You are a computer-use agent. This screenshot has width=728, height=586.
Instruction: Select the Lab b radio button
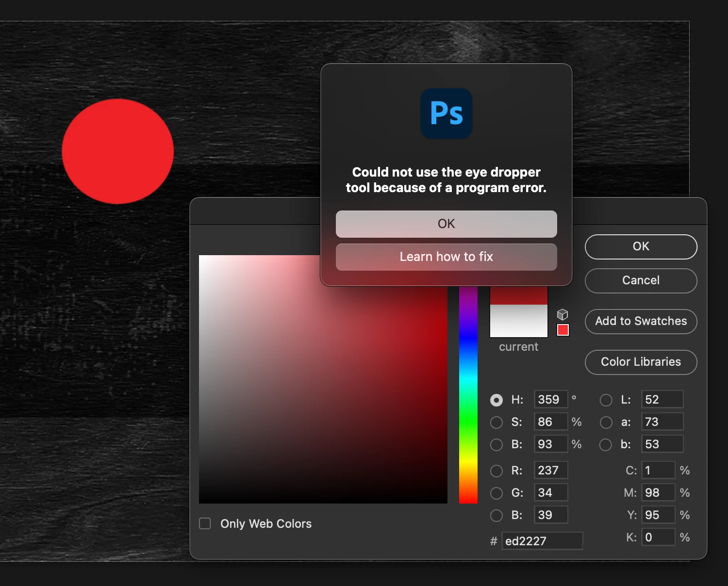[x=606, y=445]
